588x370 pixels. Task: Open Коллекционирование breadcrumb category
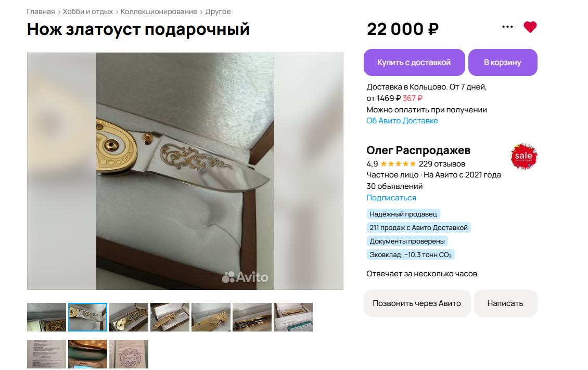pos(159,11)
